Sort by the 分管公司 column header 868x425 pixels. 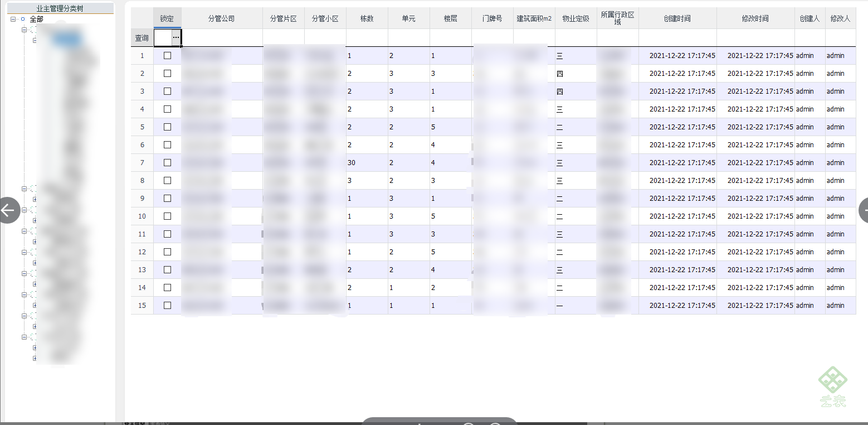(x=222, y=18)
